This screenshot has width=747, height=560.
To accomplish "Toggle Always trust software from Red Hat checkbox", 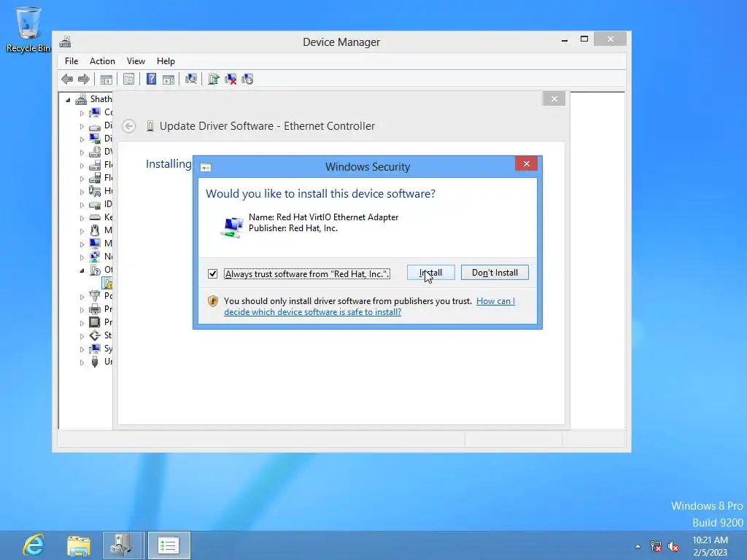I will pos(212,274).
